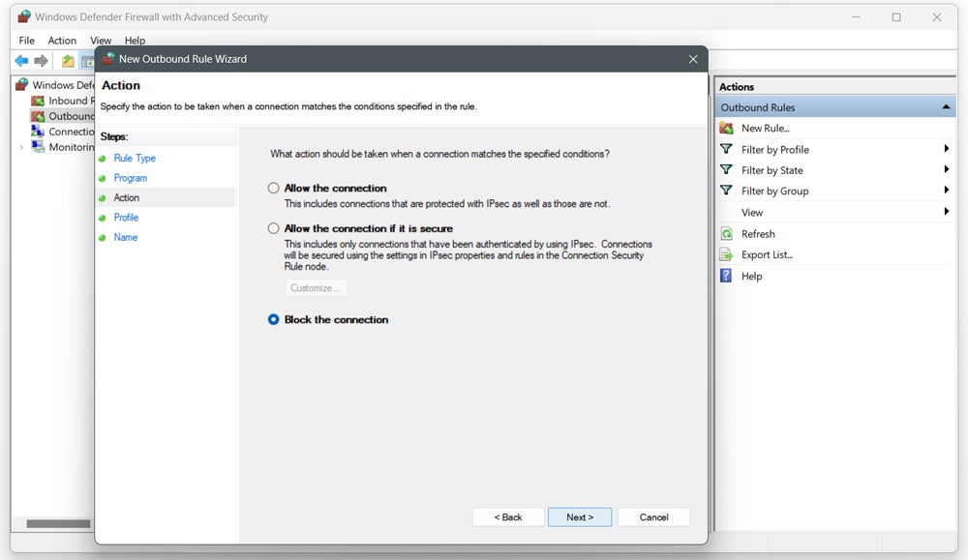968x560 pixels.
Task: Select the Allow the connection radio button
Action: point(272,188)
